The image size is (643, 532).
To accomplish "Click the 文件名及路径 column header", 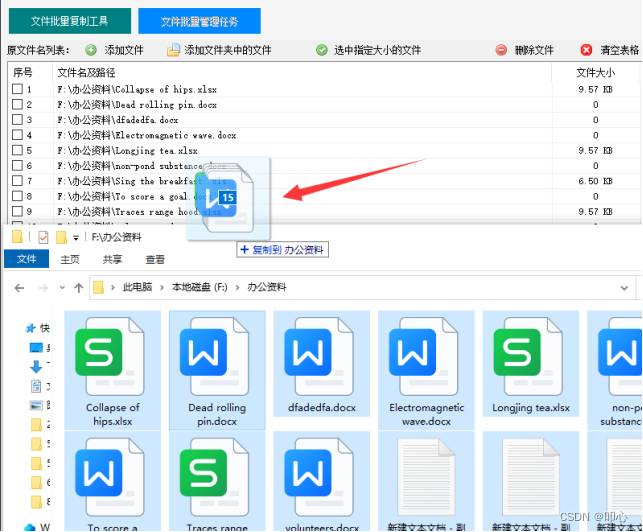I will 86,73.
